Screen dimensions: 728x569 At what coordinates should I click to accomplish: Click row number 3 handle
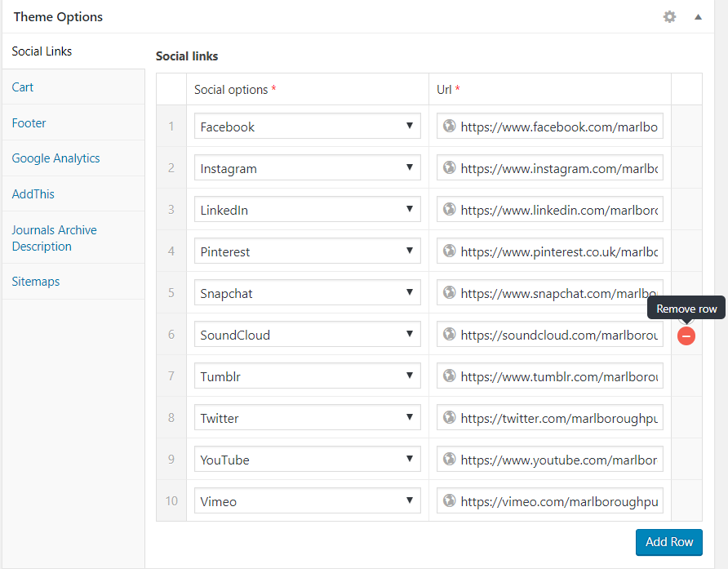171,209
